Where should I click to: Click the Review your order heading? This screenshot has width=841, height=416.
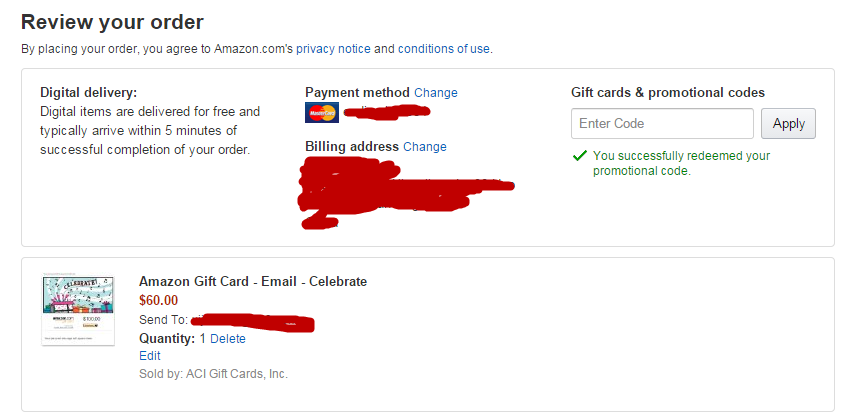pyautogui.click(x=112, y=23)
